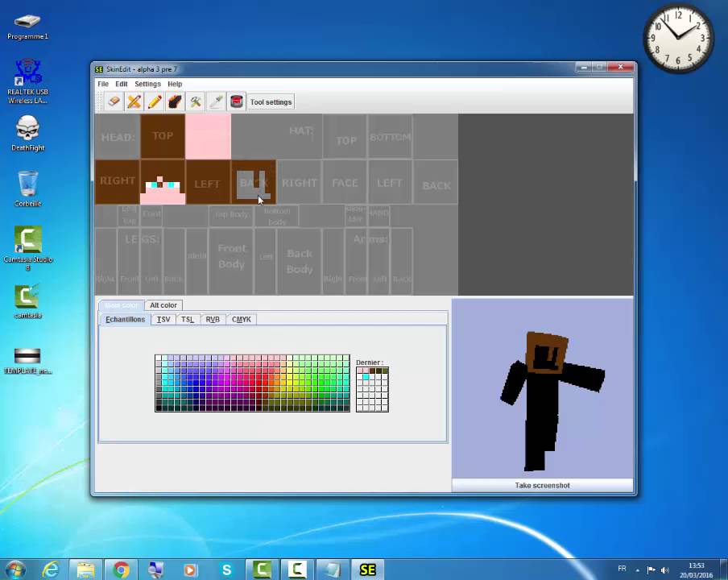Expand hidden system tray icons arrow
The height and width of the screenshot is (580, 728).
pyautogui.click(x=638, y=570)
